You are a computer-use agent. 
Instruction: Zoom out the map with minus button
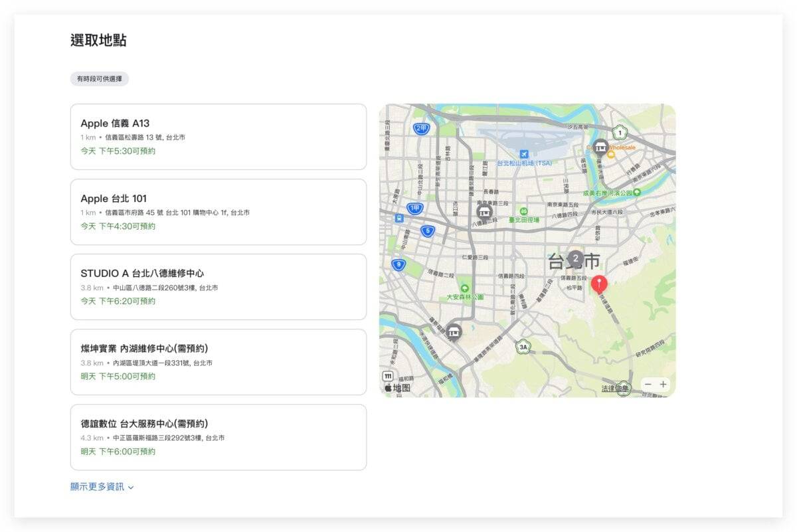tap(648, 385)
